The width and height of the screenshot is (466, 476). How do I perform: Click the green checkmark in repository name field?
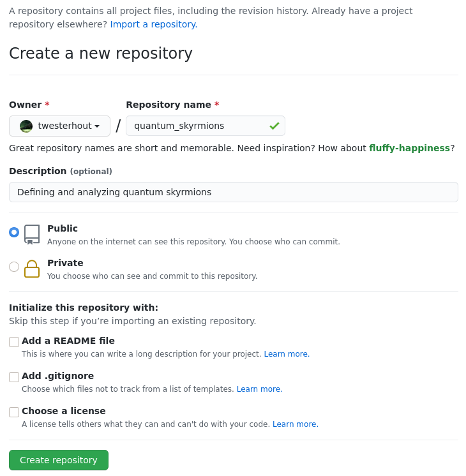[274, 126]
